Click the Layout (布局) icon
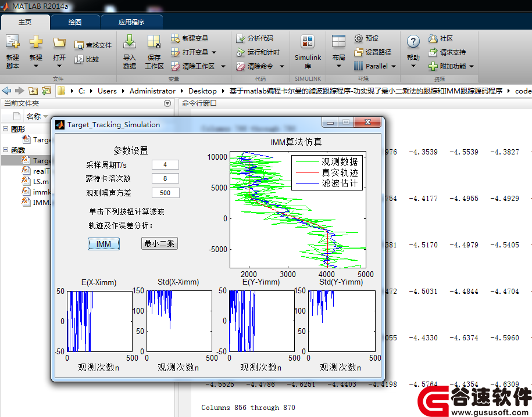The height and width of the screenshot is (417, 532). [338, 42]
